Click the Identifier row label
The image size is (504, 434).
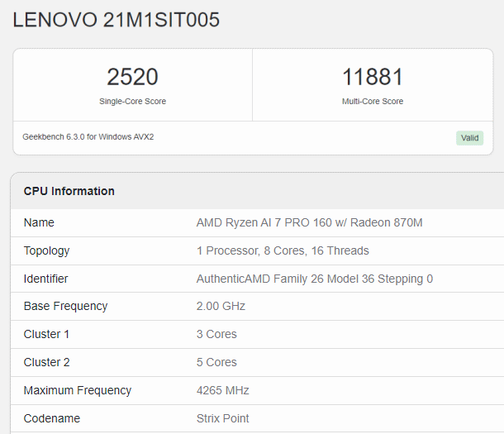click(x=45, y=279)
